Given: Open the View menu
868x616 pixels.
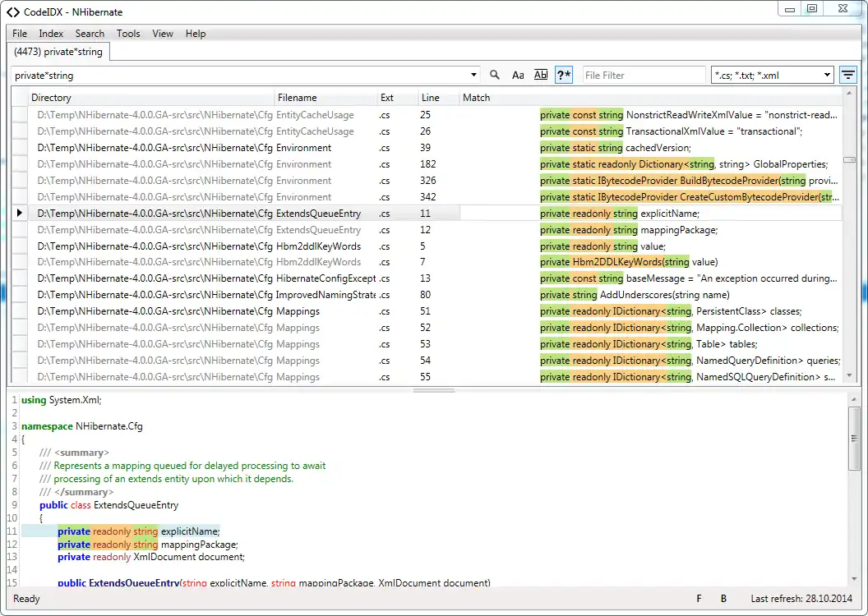Looking at the screenshot, I should [162, 33].
